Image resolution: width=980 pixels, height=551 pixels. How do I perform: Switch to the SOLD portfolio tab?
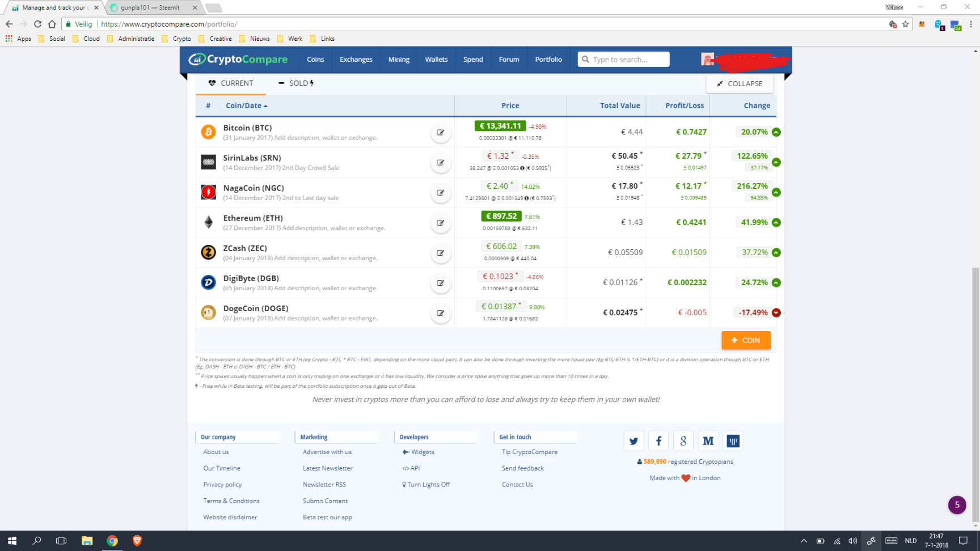pos(296,83)
